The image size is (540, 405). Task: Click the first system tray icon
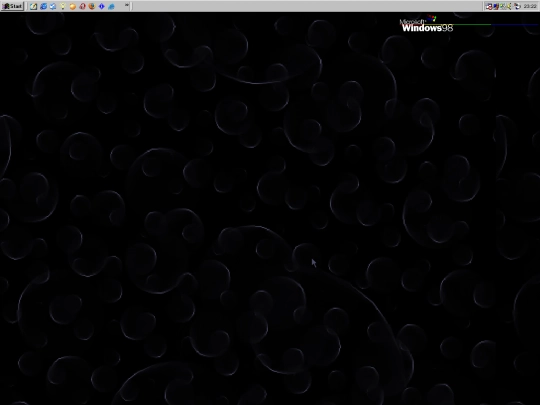click(488, 6)
